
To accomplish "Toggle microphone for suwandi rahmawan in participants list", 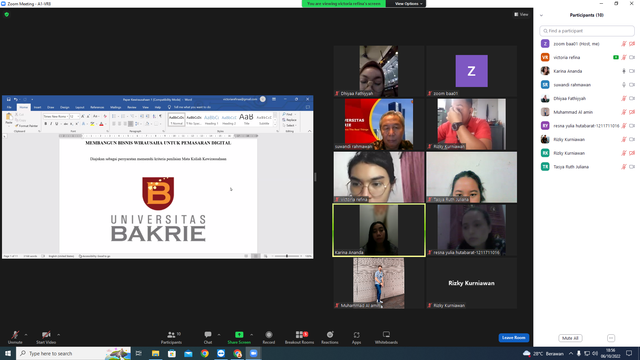I will [624, 85].
